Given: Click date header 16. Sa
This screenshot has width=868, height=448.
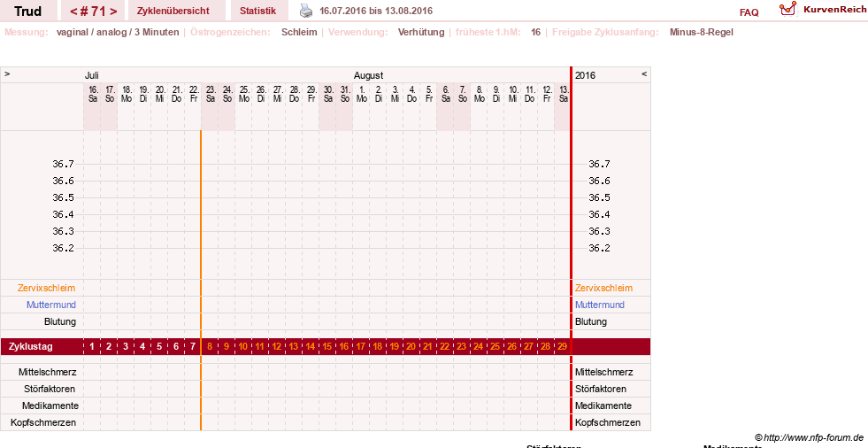Looking at the screenshot, I should 92,94.
